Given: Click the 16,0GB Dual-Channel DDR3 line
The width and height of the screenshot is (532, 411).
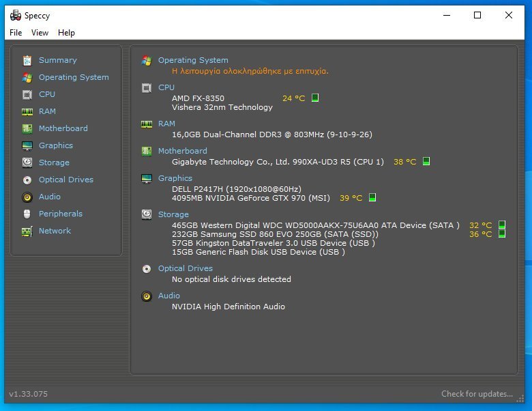Looking at the screenshot, I should (x=271, y=134).
